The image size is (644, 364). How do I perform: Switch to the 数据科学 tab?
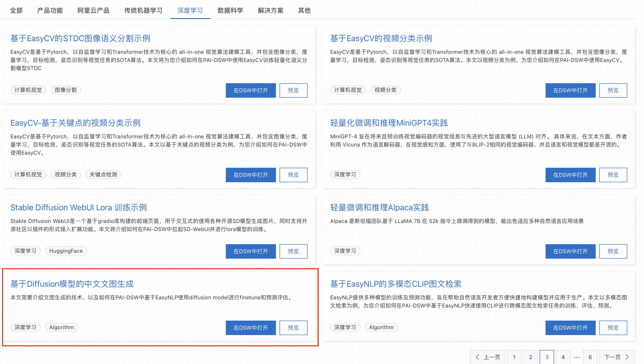(x=230, y=11)
